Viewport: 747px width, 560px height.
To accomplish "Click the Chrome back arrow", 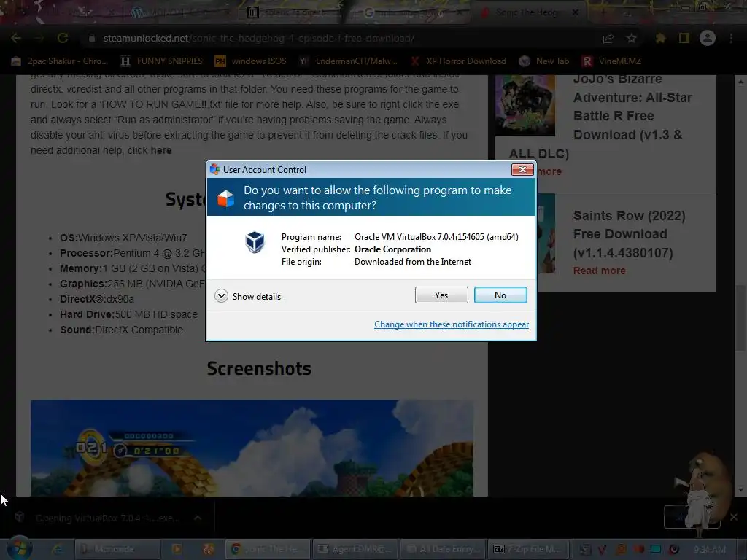I will tap(16, 38).
